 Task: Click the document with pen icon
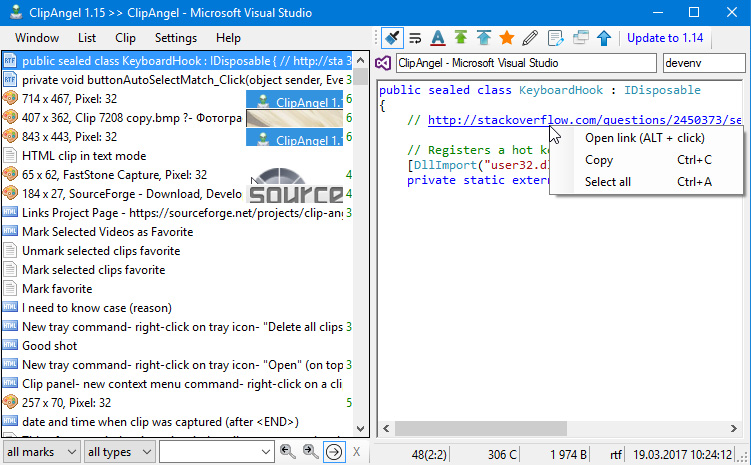tap(557, 38)
